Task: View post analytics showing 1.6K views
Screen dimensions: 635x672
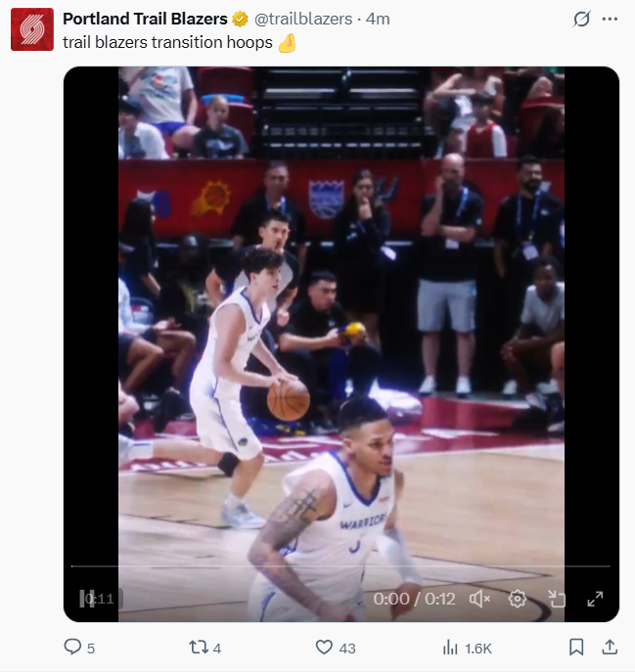Action: [x=451, y=648]
